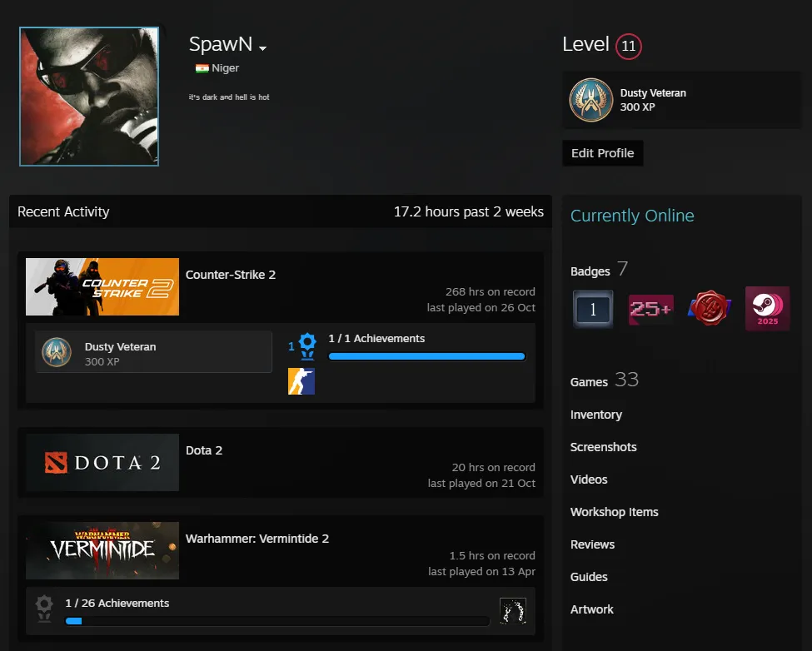Open the Dota 2 game banner
Viewport: 812px width, 651px height.
pos(102,463)
